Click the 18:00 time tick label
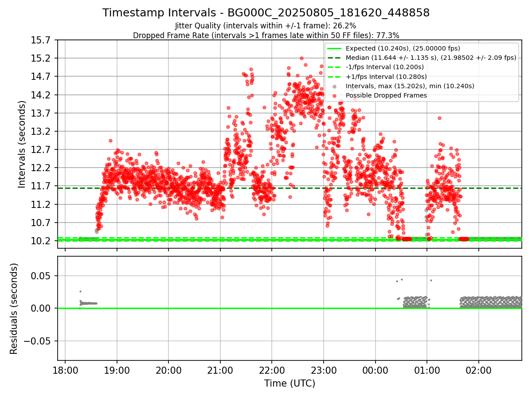The height and width of the screenshot is (399, 532). pyautogui.click(x=65, y=370)
